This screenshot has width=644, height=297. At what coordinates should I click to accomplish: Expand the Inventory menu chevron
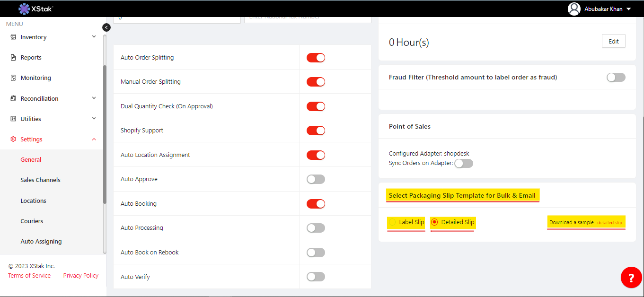pyautogui.click(x=94, y=37)
